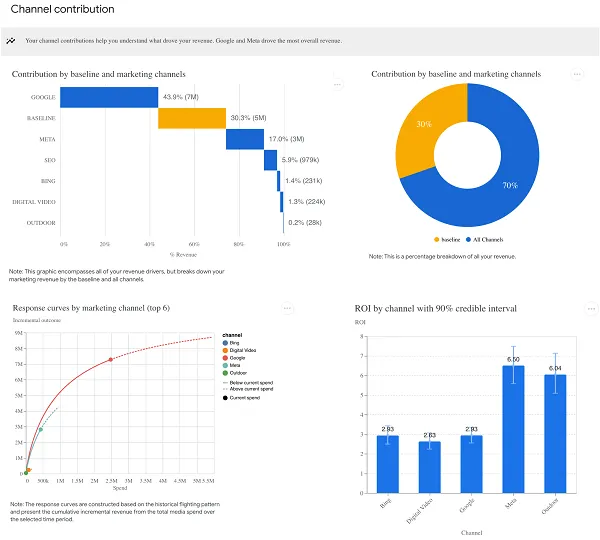Viewport: 600px width, 540px height.
Task: Toggle Digital Video in the response curves legend
Action: click(x=240, y=350)
